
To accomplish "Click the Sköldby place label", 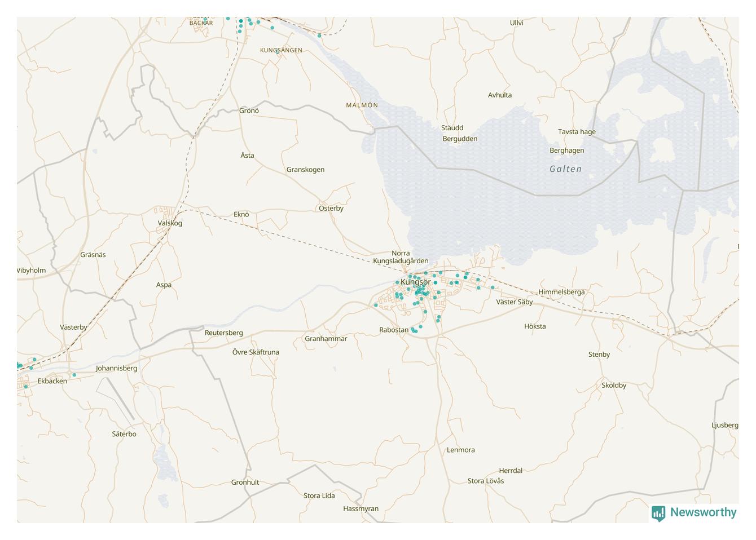I will point(613,386).
